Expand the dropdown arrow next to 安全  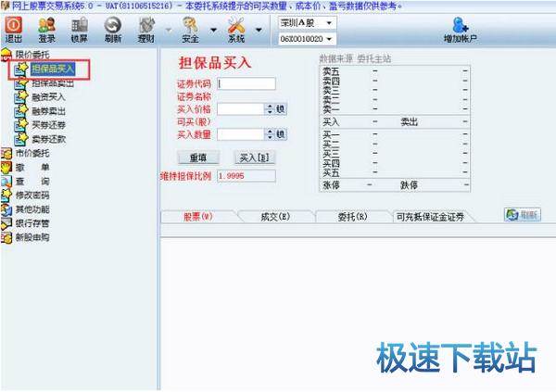coord(213,30)
